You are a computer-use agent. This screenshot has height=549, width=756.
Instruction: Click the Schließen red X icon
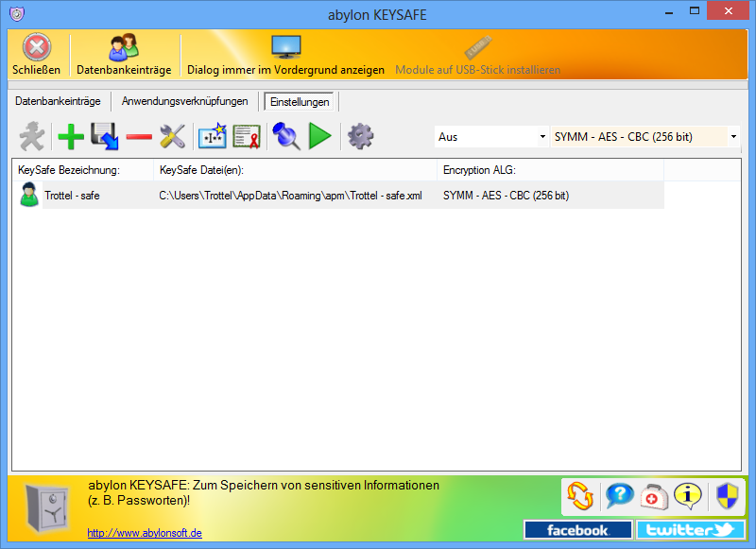point(37,47)
